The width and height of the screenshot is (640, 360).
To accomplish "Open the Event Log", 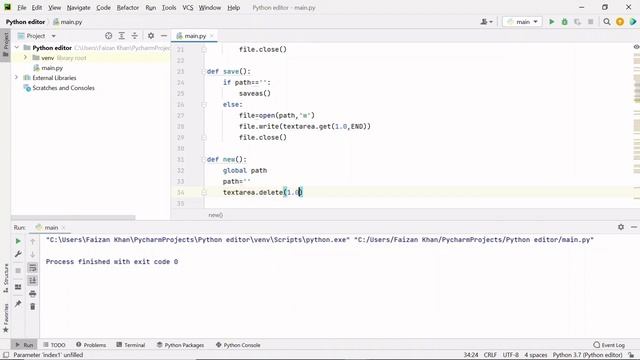I will 609,345.
